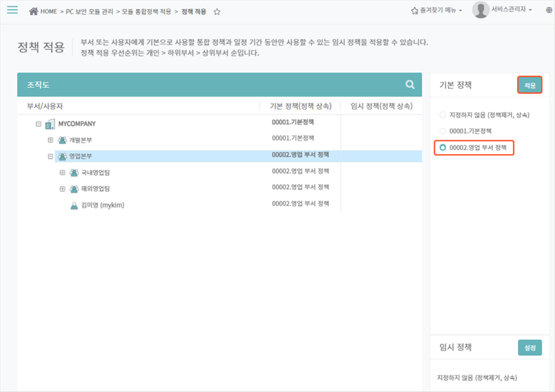
Task: Click the globe language icon
Action: click(548, 11)
